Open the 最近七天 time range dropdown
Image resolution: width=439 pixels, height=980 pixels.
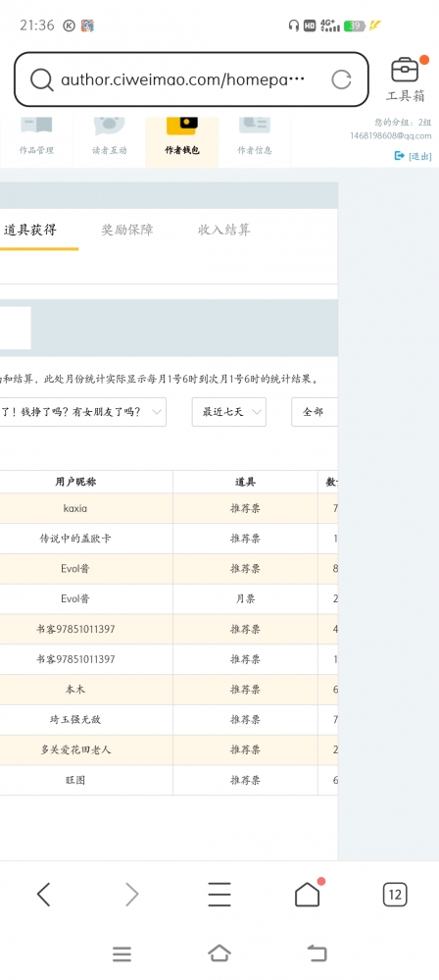pyautogui.click(x=229, y=412)
